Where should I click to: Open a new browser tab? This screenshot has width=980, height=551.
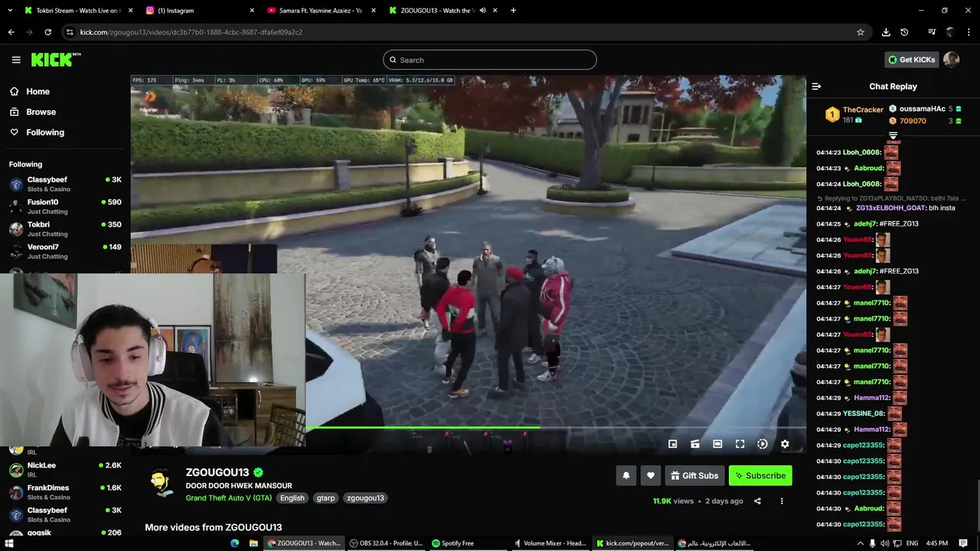513,11
